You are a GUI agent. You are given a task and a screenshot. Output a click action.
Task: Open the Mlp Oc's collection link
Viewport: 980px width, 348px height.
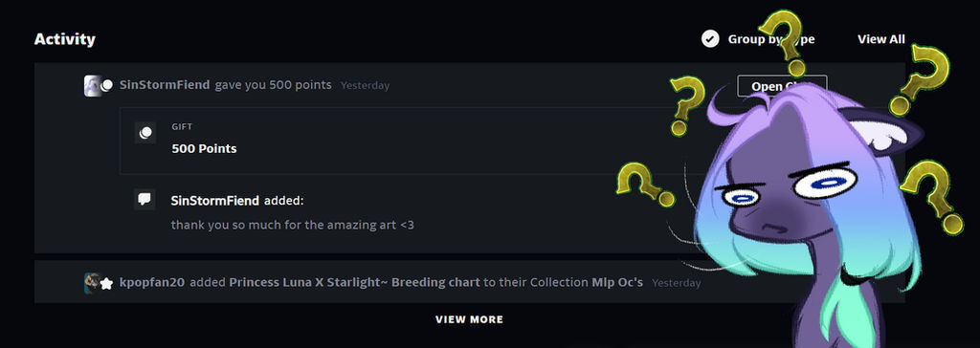617,282
